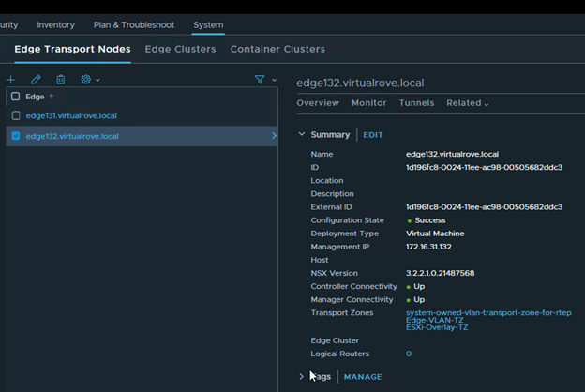Screen dimensions: 585x392
Task: Click the Edge column sort arrow
Action: click(52, 97)
